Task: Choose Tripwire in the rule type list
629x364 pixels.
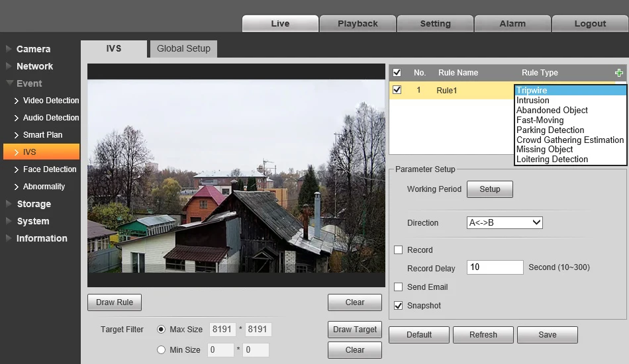Action: click(x=570, y=90)
